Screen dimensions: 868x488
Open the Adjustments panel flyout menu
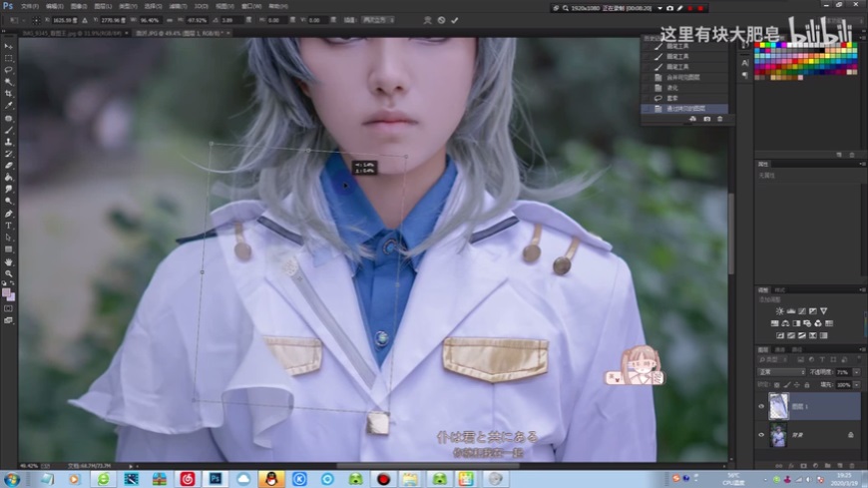coord(861,290)
